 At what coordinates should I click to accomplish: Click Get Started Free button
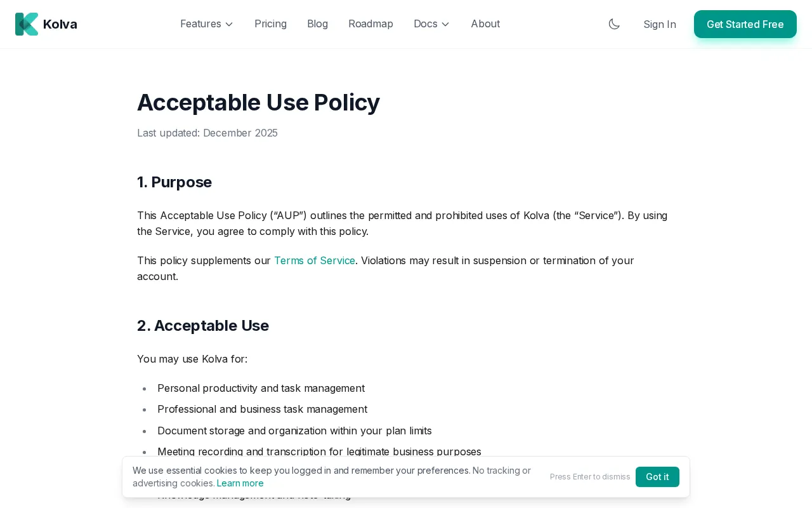745,24
